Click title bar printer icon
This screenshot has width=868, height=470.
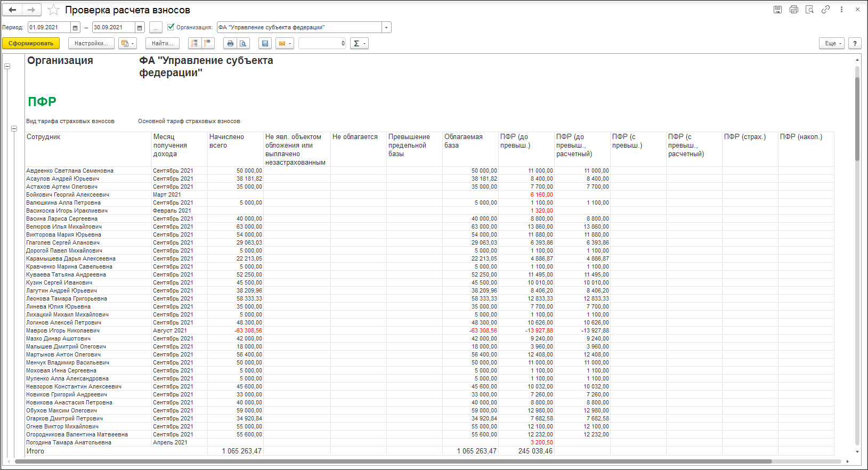coord(794,10)
